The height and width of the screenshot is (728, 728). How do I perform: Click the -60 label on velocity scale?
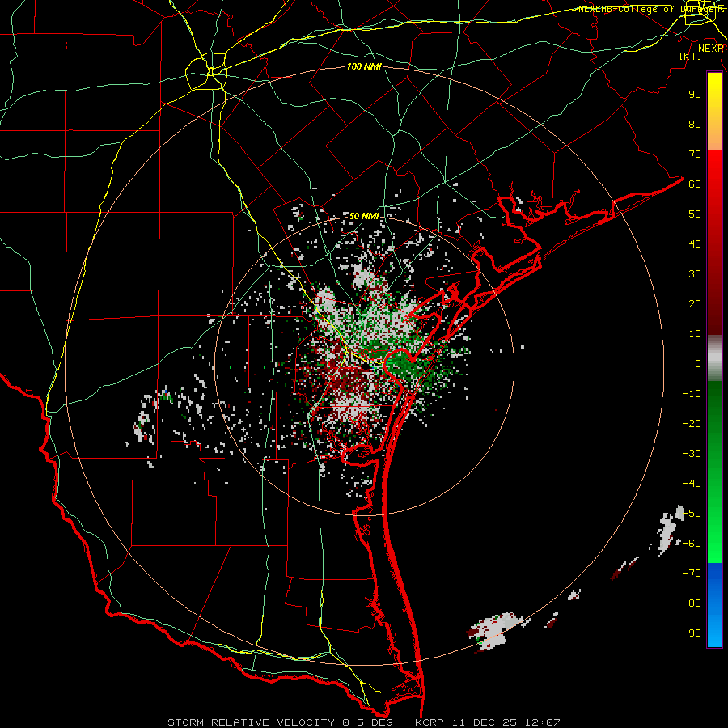pos(692,544)
